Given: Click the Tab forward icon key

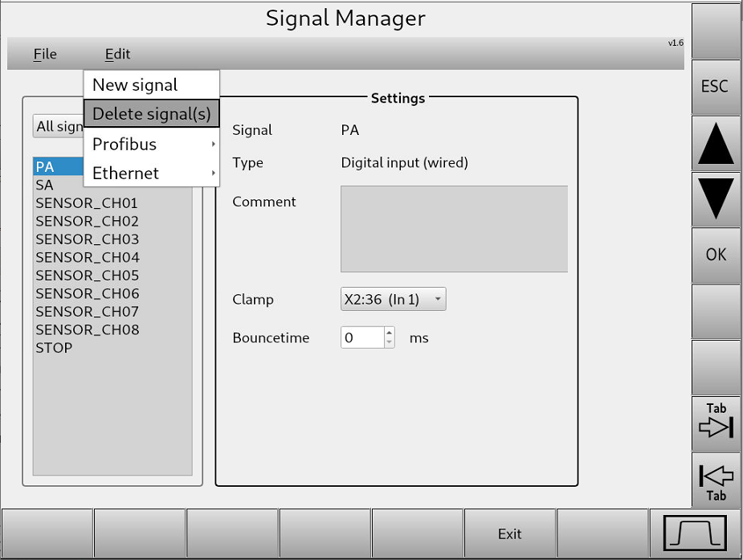Looking at the screenshot, I should [x=714, y=423].
